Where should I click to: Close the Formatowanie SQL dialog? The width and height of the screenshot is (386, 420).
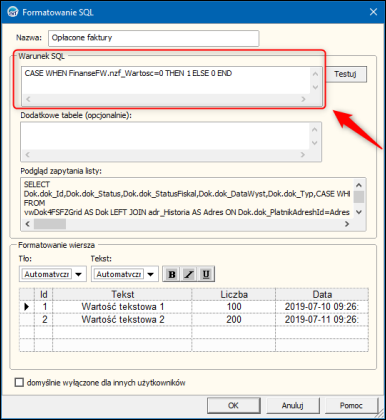(x=373, y=12)
